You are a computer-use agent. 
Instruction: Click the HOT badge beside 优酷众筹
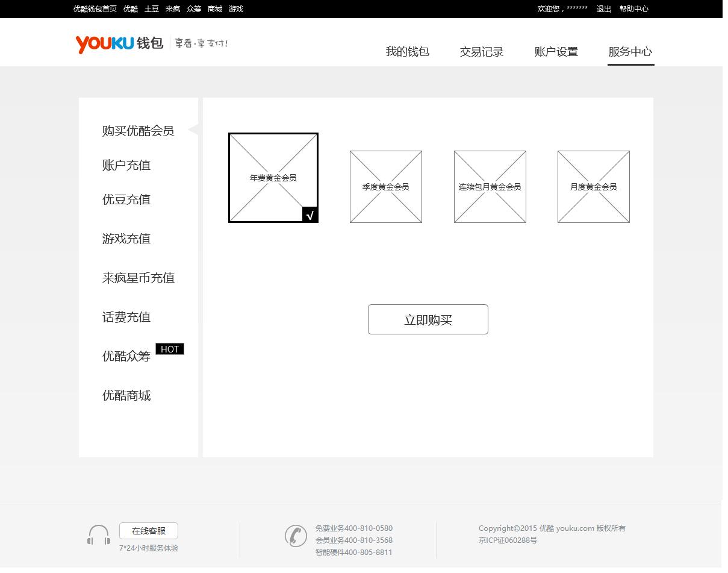tap(170, 349)
